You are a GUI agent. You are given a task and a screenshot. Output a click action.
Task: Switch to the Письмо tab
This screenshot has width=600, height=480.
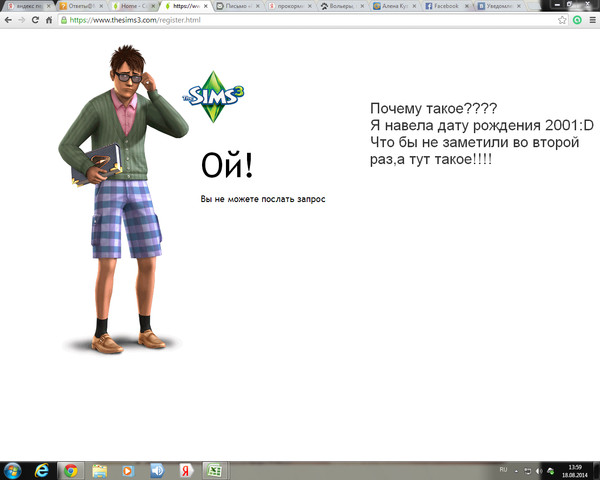(x=236, y=6)
